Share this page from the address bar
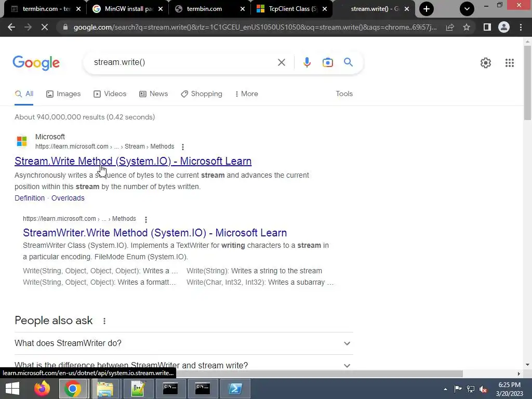The image size is (532, 399). (x=450, y=27)
